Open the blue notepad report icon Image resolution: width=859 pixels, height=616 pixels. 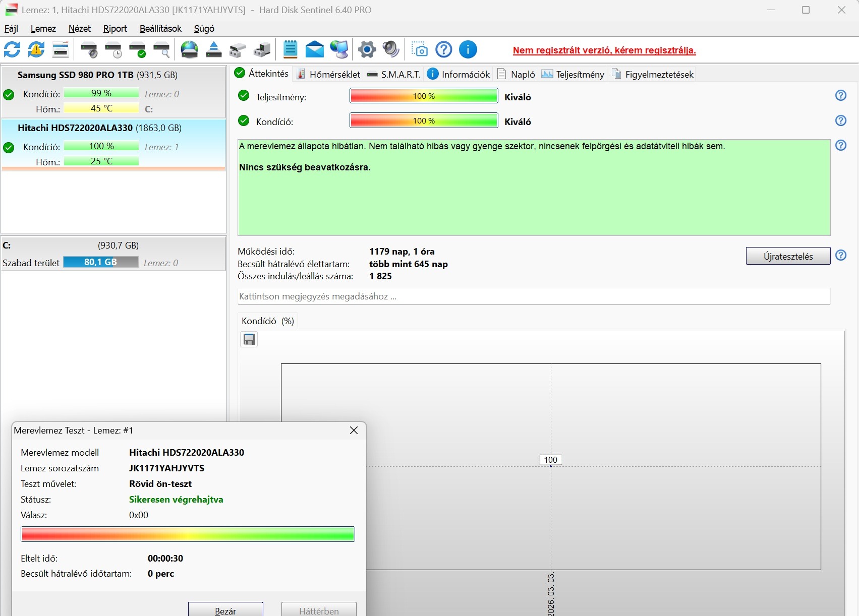(x=290, y=49)
